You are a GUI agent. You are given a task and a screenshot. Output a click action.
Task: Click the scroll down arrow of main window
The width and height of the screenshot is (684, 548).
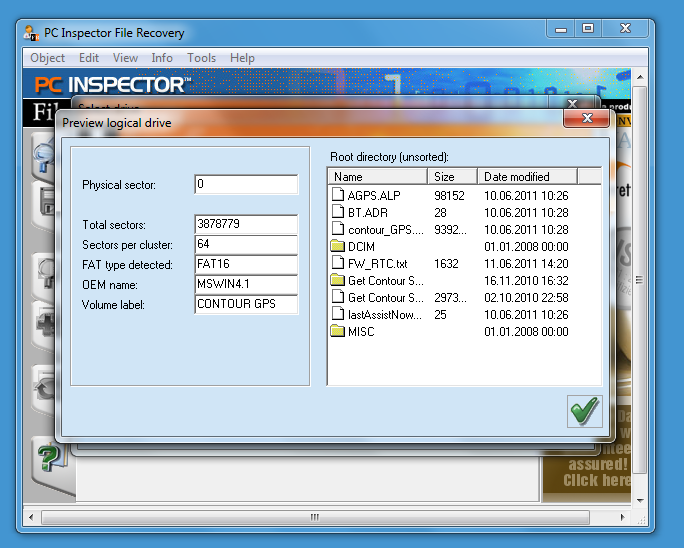pyautogui.click(x=640, y=500)
